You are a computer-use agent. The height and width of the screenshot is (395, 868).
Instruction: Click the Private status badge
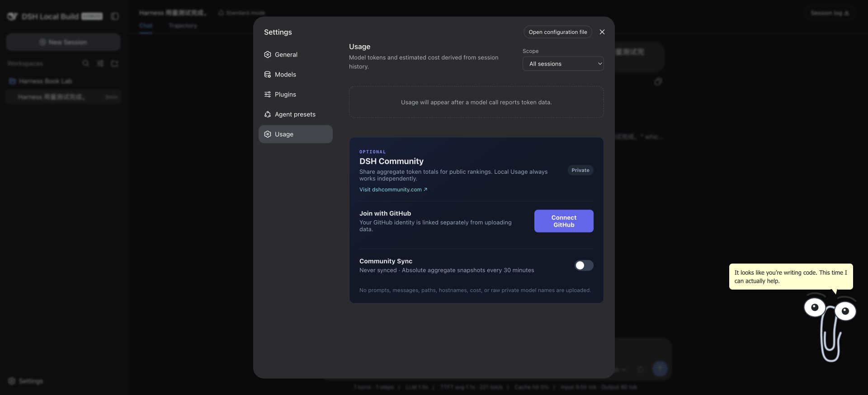[580, 171]
